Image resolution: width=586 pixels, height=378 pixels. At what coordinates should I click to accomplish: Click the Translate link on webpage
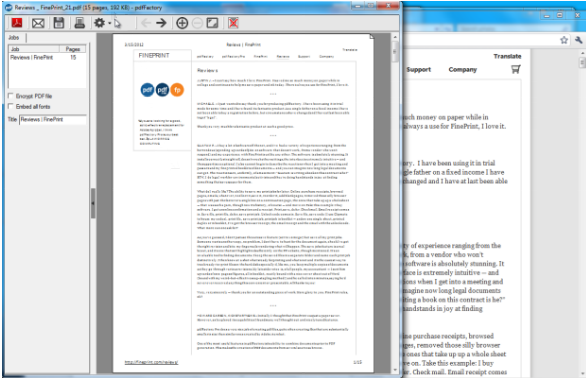point(507,56)
